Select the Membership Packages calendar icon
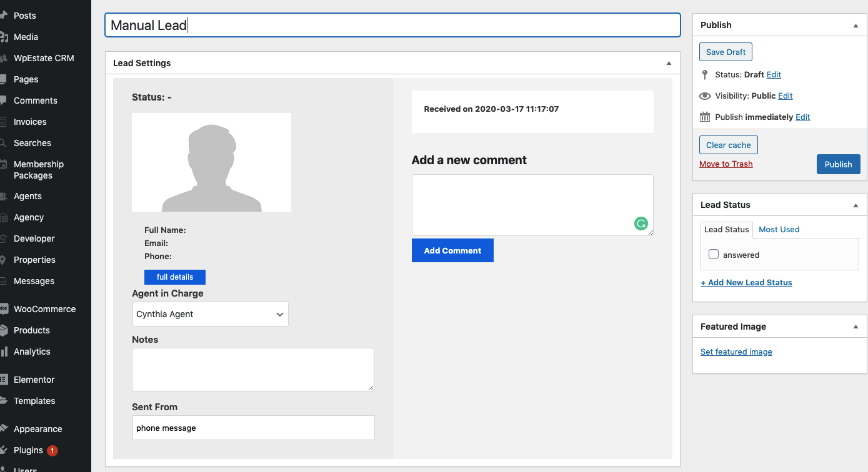 (x=4, y=165)
